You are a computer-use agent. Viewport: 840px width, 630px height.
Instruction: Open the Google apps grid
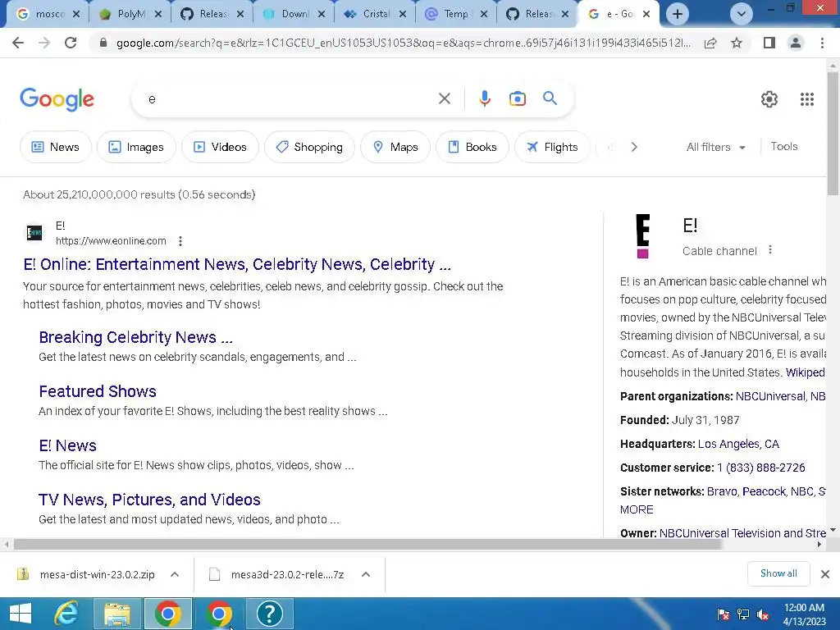[x=807, y=99]
